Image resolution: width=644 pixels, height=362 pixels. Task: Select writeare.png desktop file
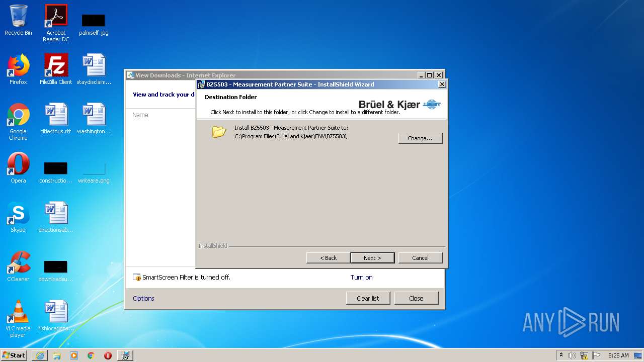click(94, 172)
